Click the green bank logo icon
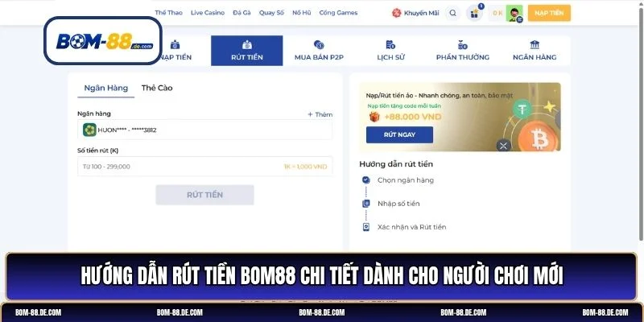The width and height of the screenshot is (644, 322). click(89, 130)
